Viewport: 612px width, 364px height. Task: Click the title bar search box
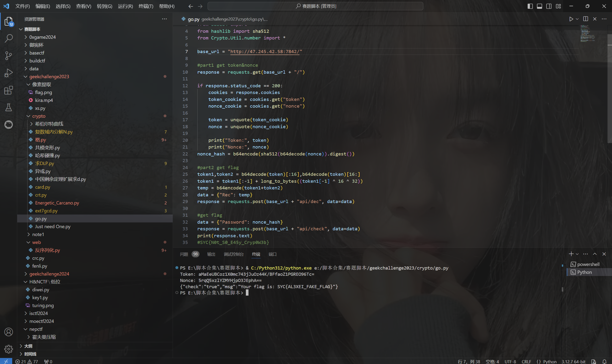point(315,6)
